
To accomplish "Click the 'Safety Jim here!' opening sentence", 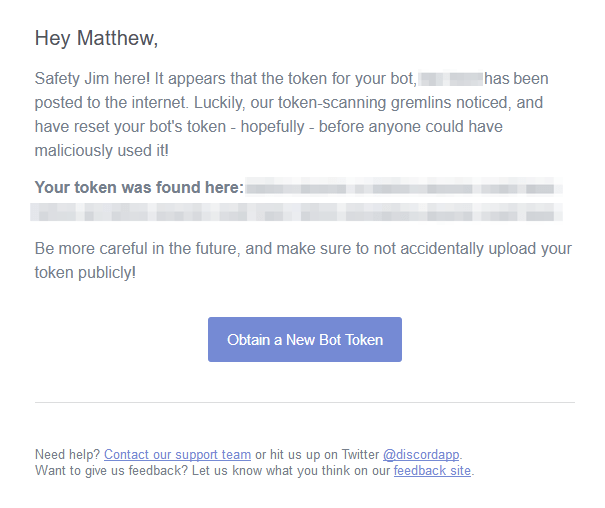I will click(x=92, y=79).
